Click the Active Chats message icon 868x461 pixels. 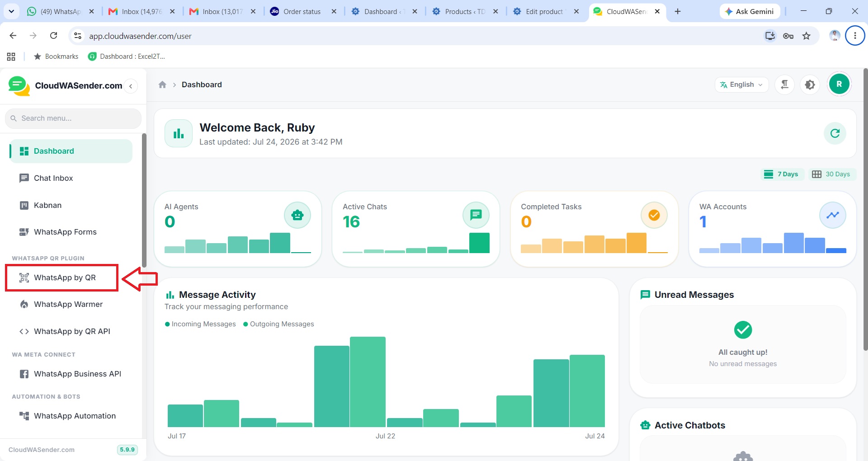[476, 215]
